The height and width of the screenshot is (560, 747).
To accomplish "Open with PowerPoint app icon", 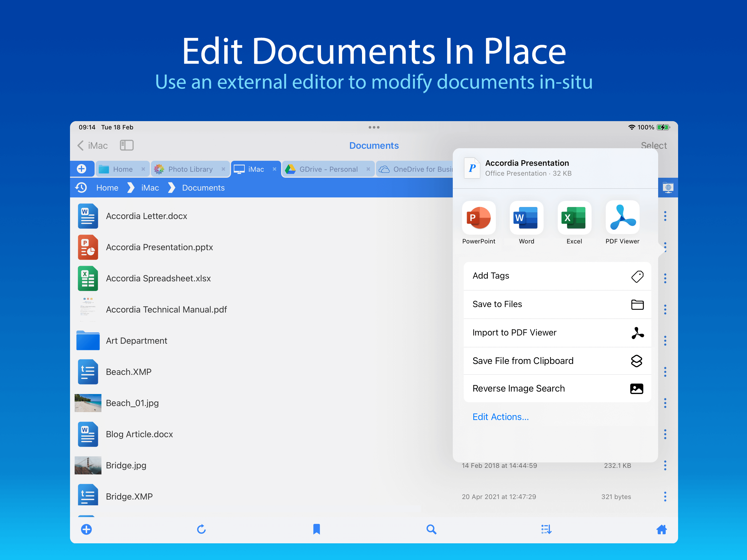I will coord(478,218).
